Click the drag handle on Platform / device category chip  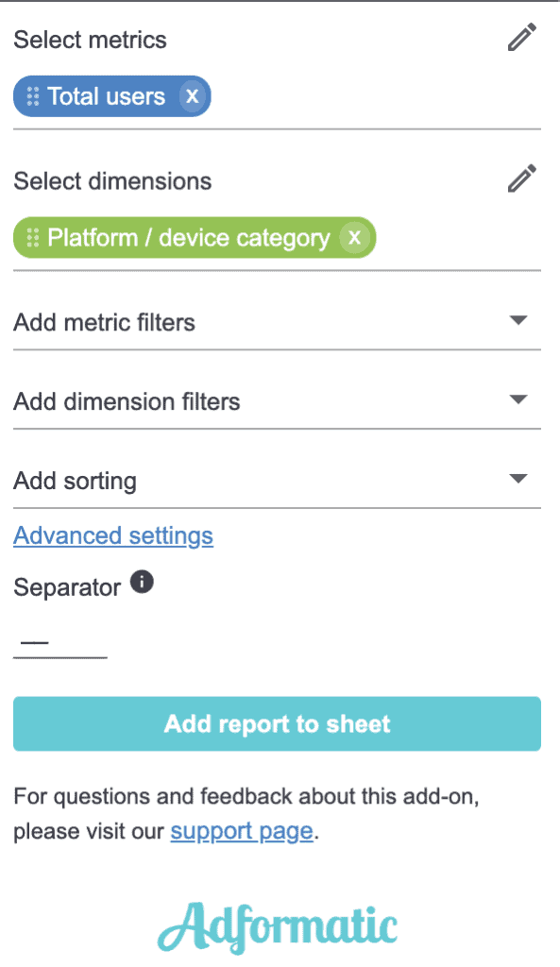tap(32, 237)
